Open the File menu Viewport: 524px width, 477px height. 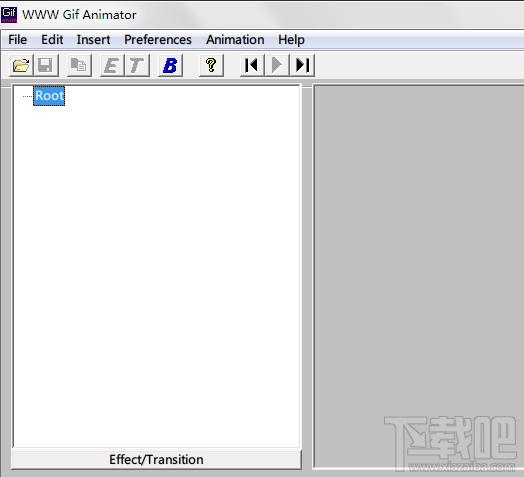pos(17,40)
